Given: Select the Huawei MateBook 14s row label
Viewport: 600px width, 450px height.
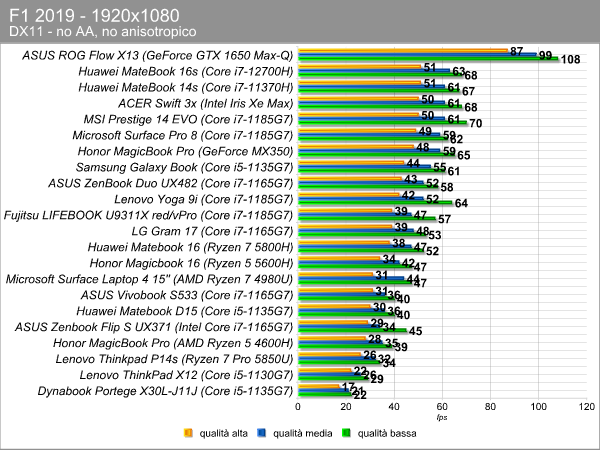Looking at the screenshot, I should [186, 88].
